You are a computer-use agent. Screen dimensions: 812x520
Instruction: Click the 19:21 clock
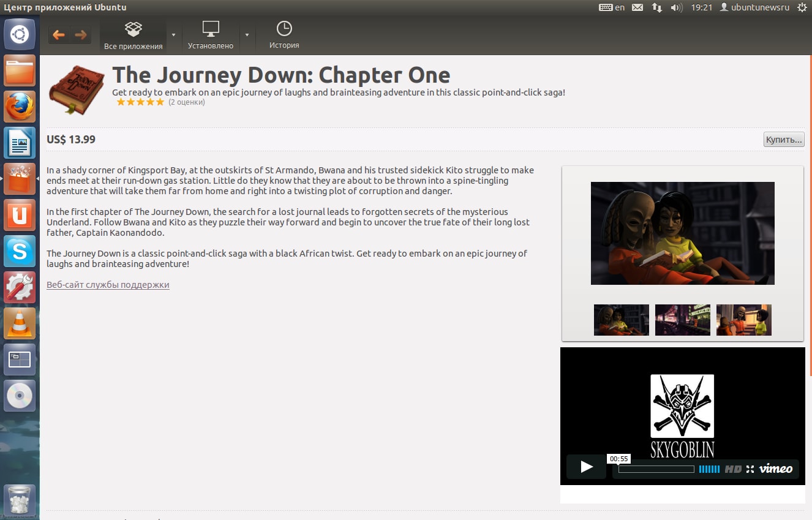click(701, 7)
